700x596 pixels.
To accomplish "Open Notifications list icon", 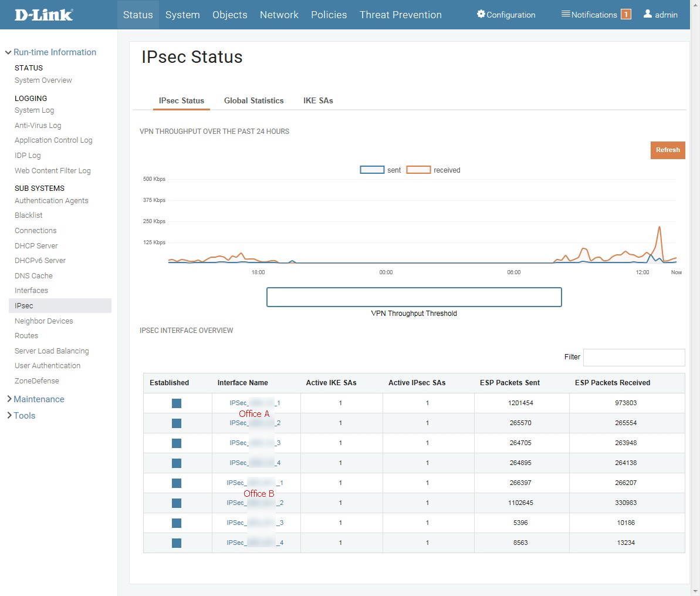I will point(566,14).
